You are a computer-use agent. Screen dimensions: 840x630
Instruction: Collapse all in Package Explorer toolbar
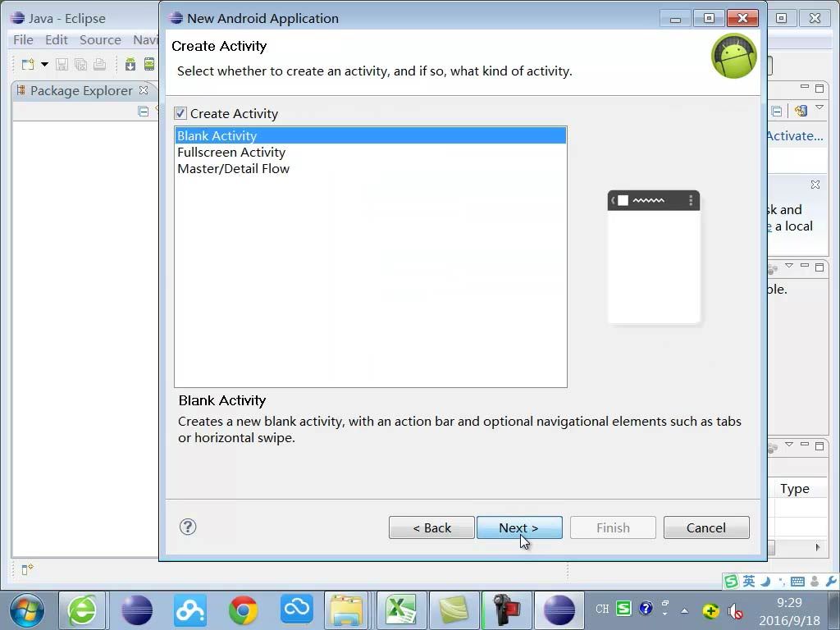(143, 112)
